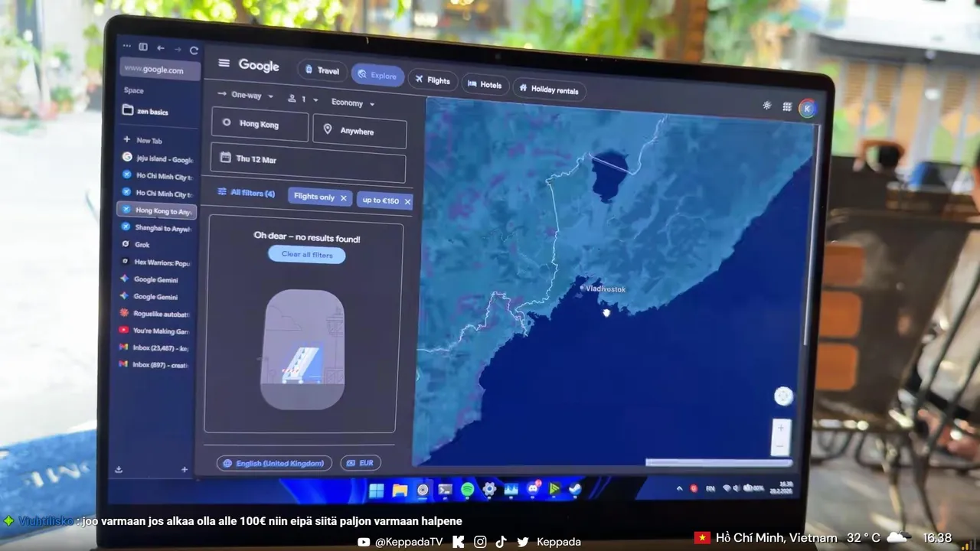
Task: Open the Travel section chip
Action: click(322, 70)
